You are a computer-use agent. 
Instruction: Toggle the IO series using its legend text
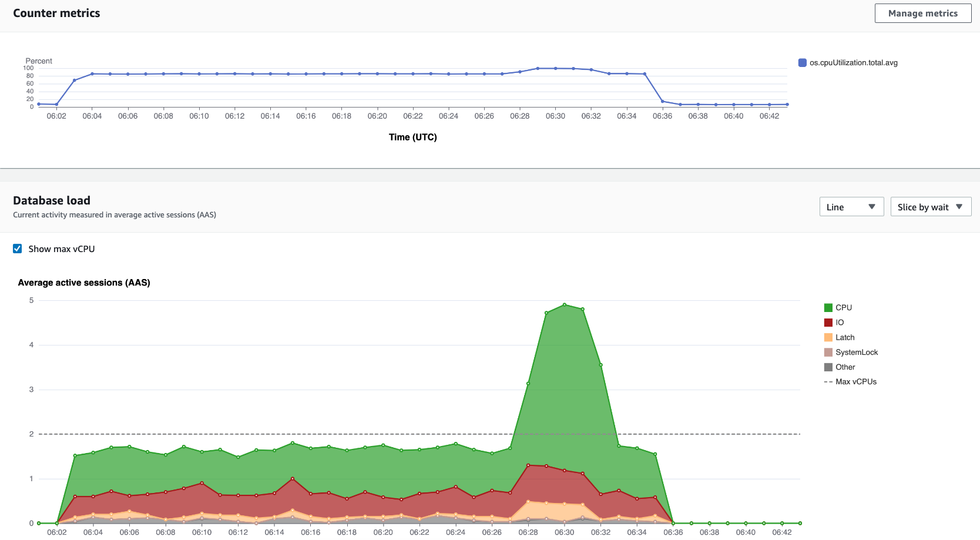pyautogui.click(x=839, y=322)
